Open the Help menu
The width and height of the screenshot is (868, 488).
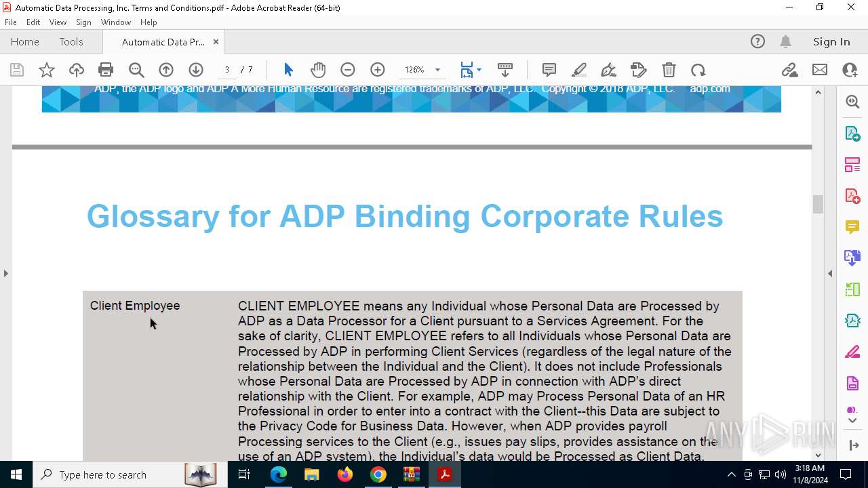point(149,22)
